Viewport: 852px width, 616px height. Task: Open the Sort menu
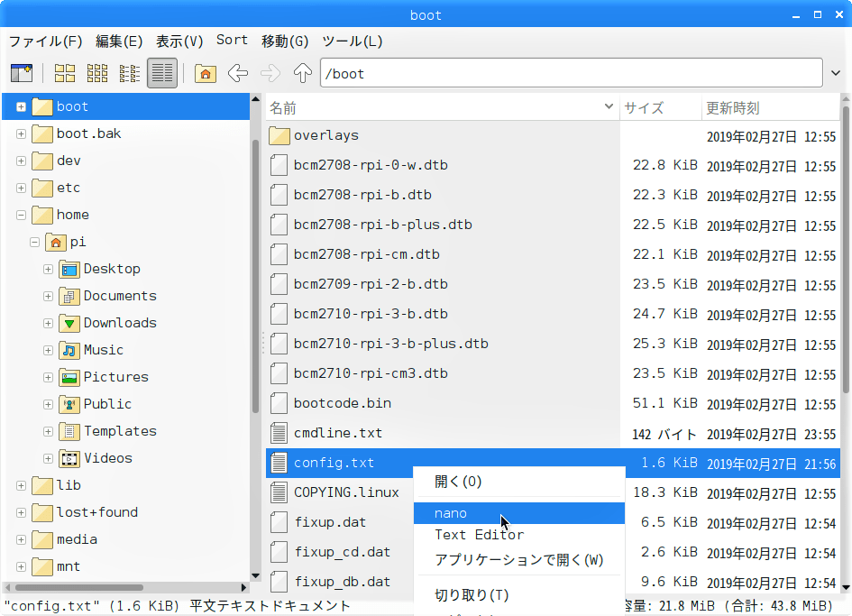pyautogui.click(x=232, y=41)
